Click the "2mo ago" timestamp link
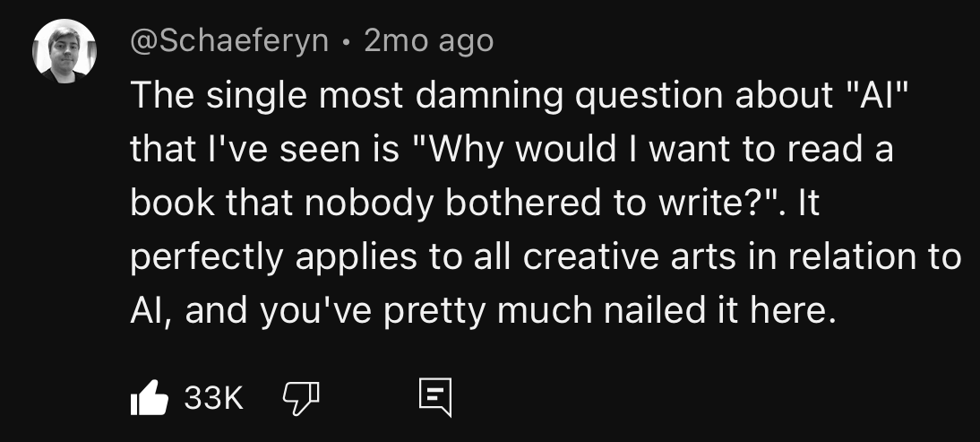The image size is (980, 442). 428,41
